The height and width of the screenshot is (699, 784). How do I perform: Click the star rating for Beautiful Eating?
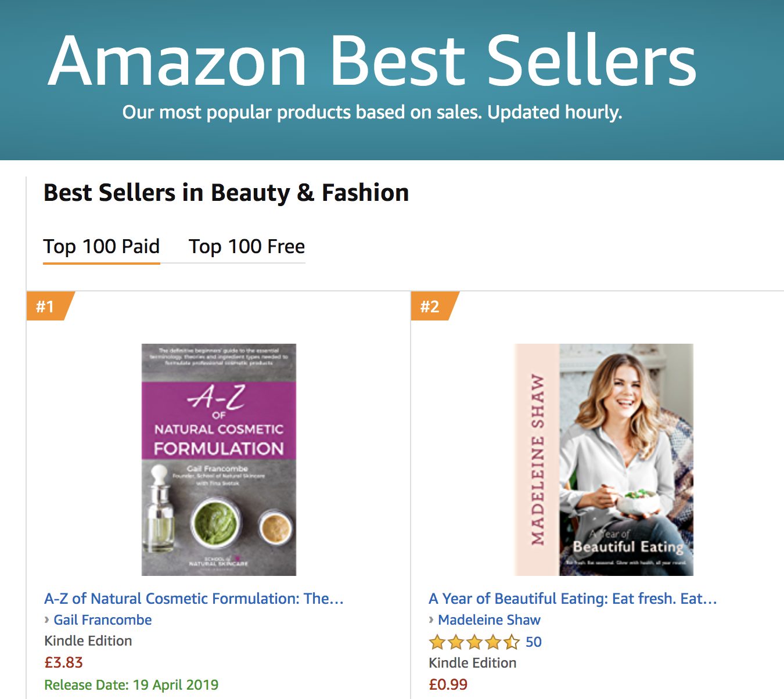coord(474,642)
